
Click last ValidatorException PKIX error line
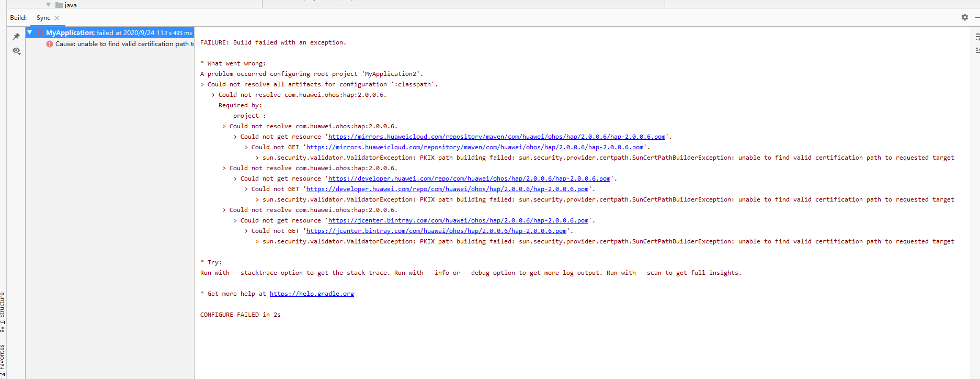click(605, 241)
